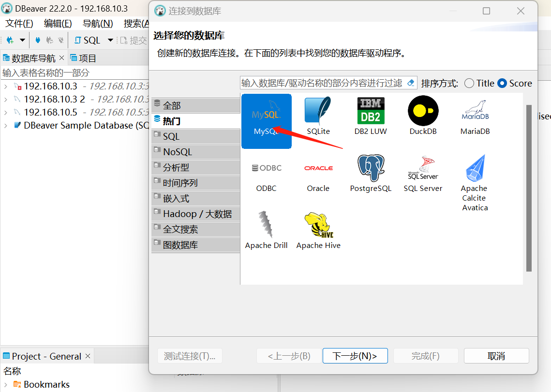Click the 完成(F) button
Screen dimensions: 551x392
click(x=426, y=356)
